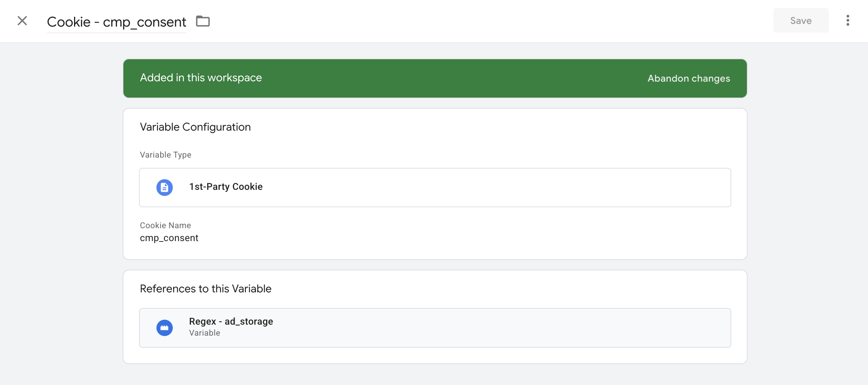The image size is (868, 385).
Task: Select the lego-brick icon on ad_storage reference
Action: pos(164,327)
